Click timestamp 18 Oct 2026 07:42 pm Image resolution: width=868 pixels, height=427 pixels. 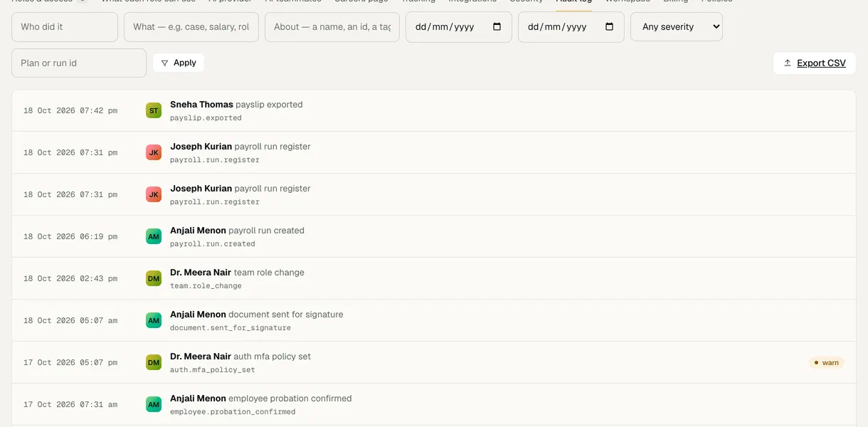point(70,110)
